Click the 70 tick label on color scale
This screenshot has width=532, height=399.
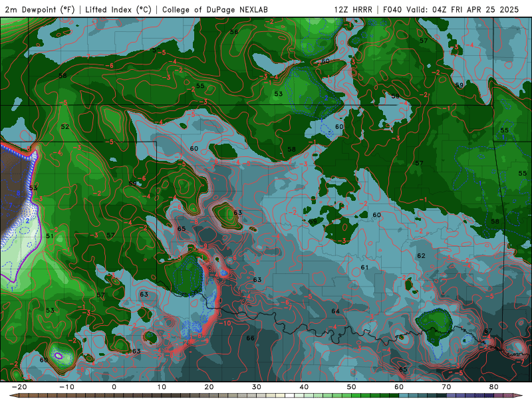[x=446, y=387]
